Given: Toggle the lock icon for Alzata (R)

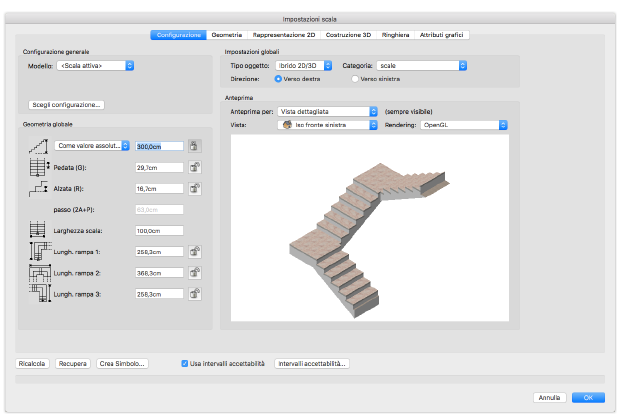Looking at the screenshot, I should [x=194, y=188].
